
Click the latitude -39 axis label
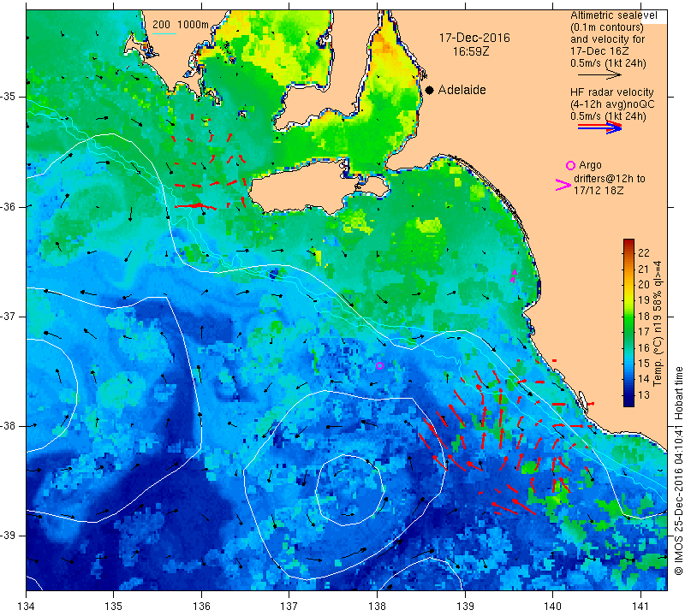point(8,536)
